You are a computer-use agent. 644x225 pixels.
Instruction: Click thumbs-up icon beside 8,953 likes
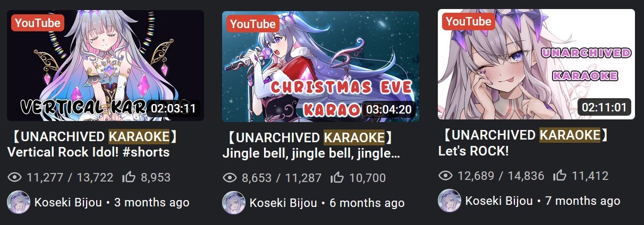tap(129, 177)
